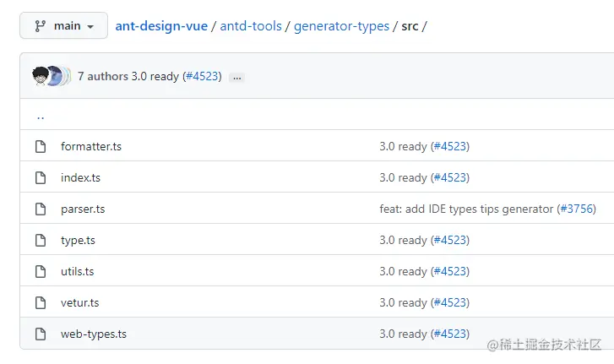
Task: Open the parser.ts file
Action: pos(83,209)
